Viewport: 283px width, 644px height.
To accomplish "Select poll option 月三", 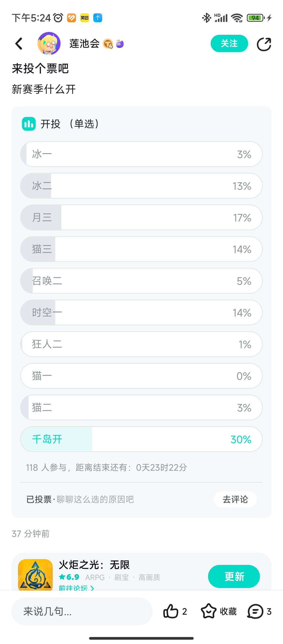I will click(141, 218).
